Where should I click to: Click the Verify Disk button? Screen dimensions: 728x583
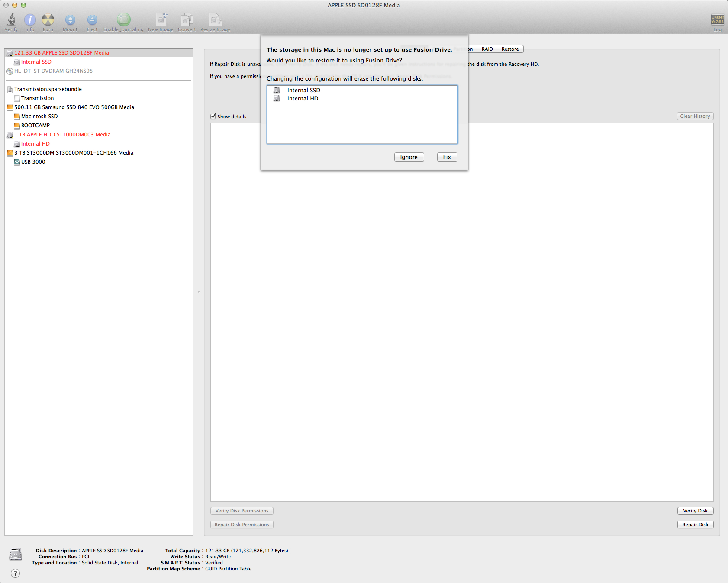(x=696, y=511)
